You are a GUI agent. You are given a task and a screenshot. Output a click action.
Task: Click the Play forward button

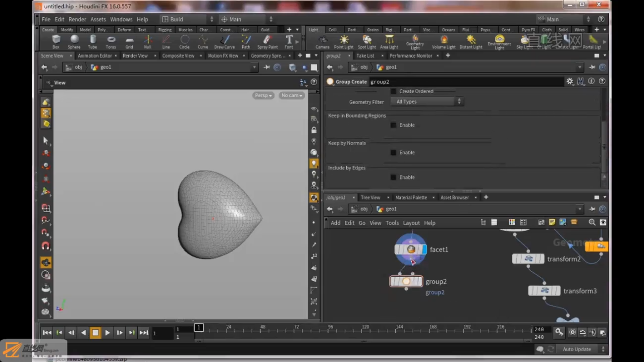point(107,333)
